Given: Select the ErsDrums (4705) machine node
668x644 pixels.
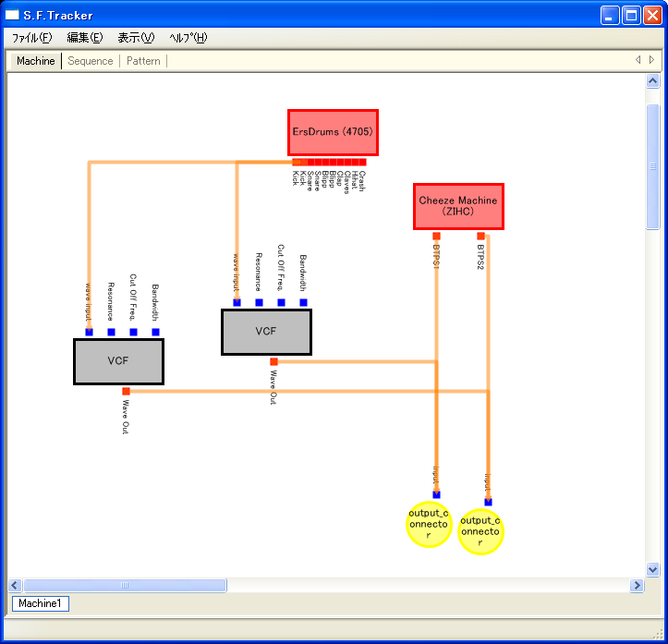Looking at the screenshot, I should (x=333, y=132).
